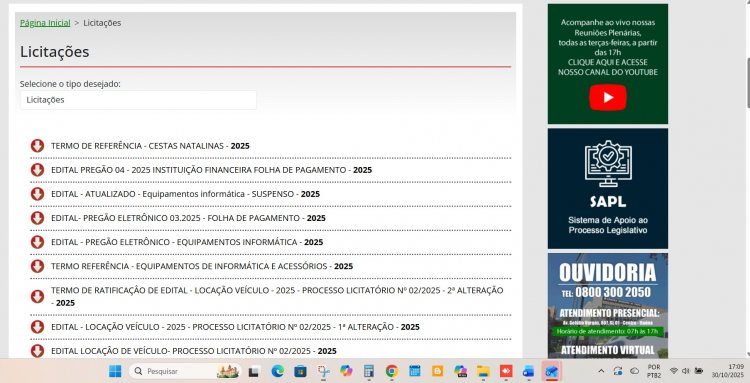Open Edital Pregão Eletrônico 03.2025 Folha de Pagamento
The image size is (750, 383).
click(188, 218)
